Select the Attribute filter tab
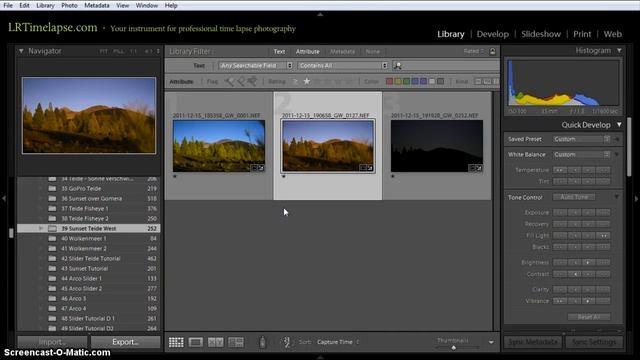 coord(308,51)
